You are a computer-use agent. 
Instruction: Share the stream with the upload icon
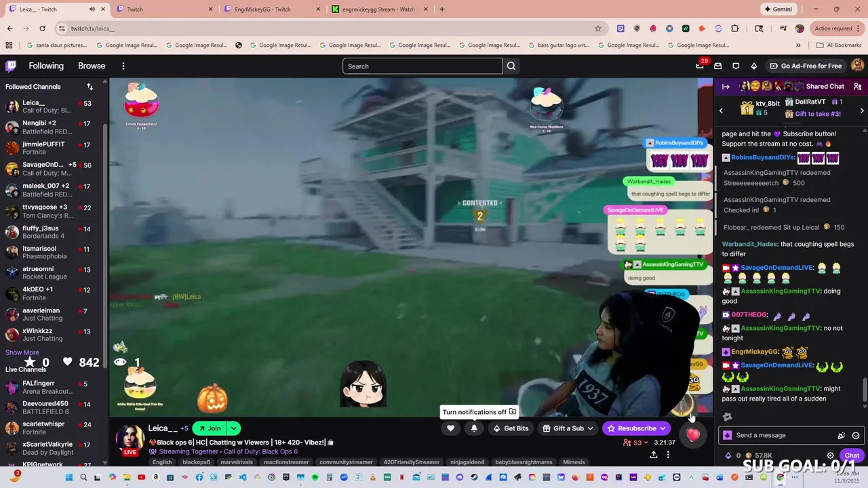654,455
